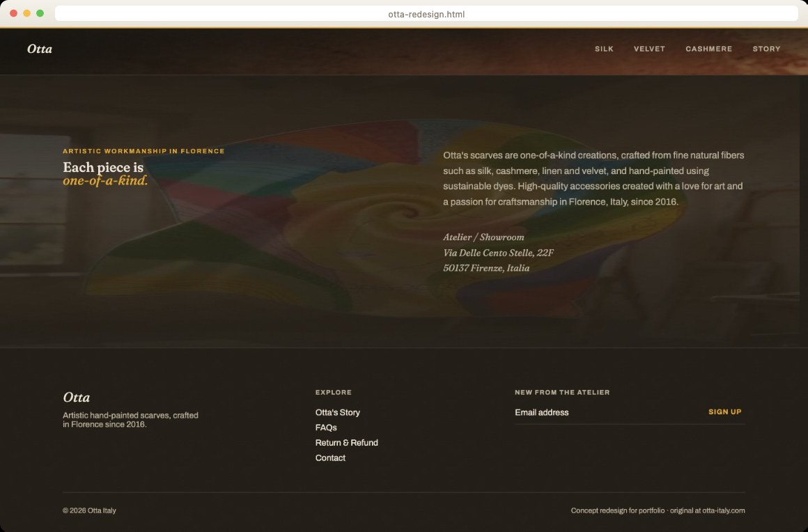
Task: Open Otta's Story footer link
Action: (x=338, y=412)
